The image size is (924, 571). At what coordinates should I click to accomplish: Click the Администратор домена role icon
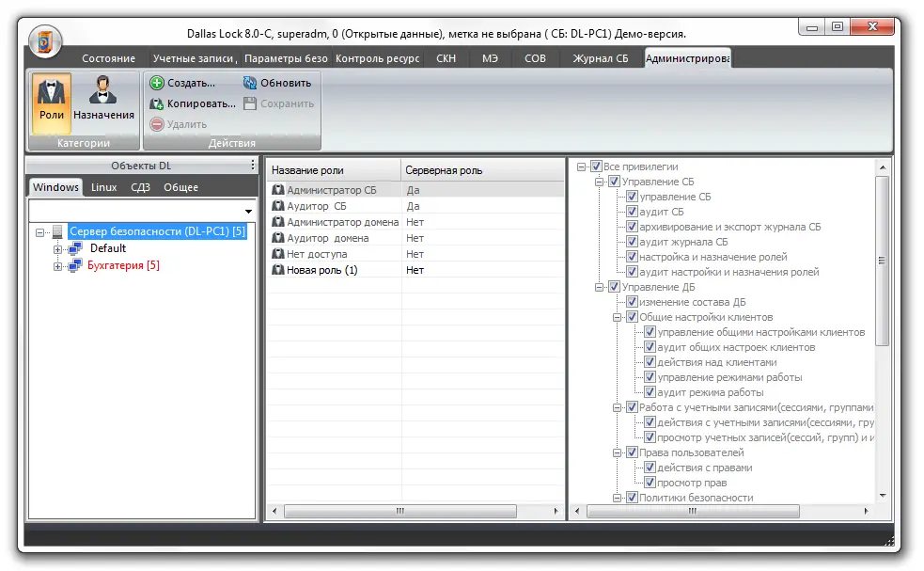[278, 222]
